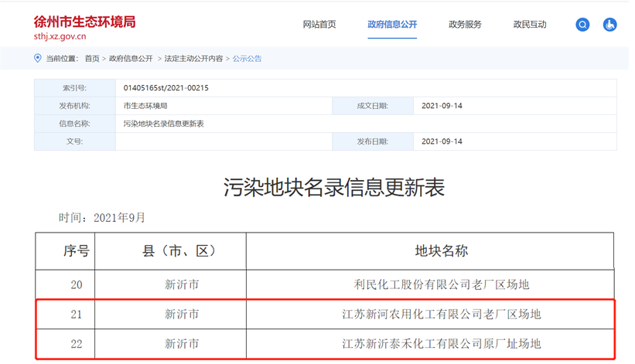635x364 pixels.
Task: Click 新沂市 in row 20
Action: tap(182, 284)
